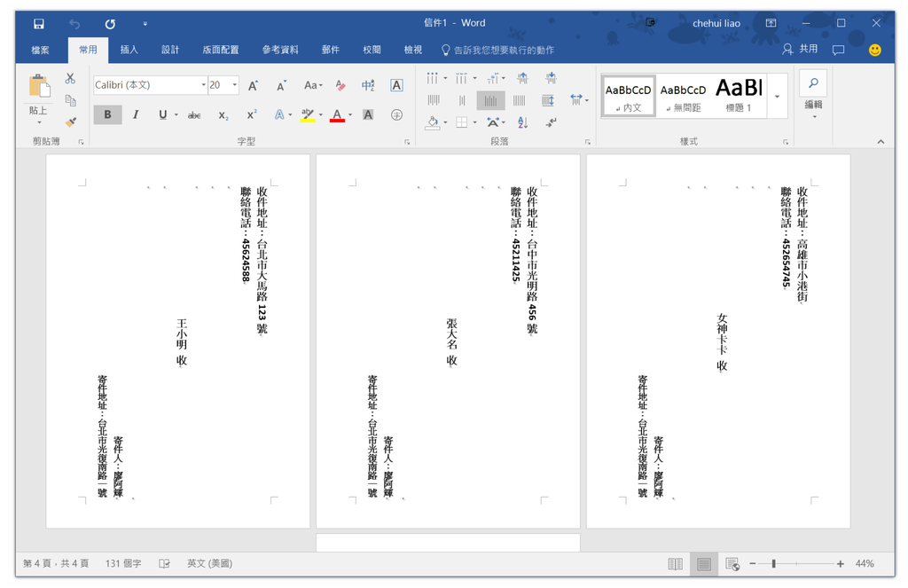
Task: Send feedback via the smiley face icon
Action: (x=875, y=50)
